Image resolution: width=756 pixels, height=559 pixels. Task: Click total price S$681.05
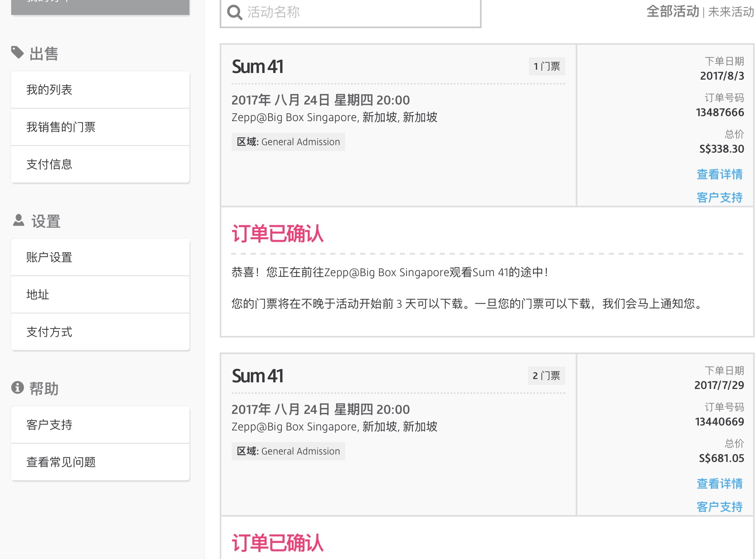click(x=721, y=458)
